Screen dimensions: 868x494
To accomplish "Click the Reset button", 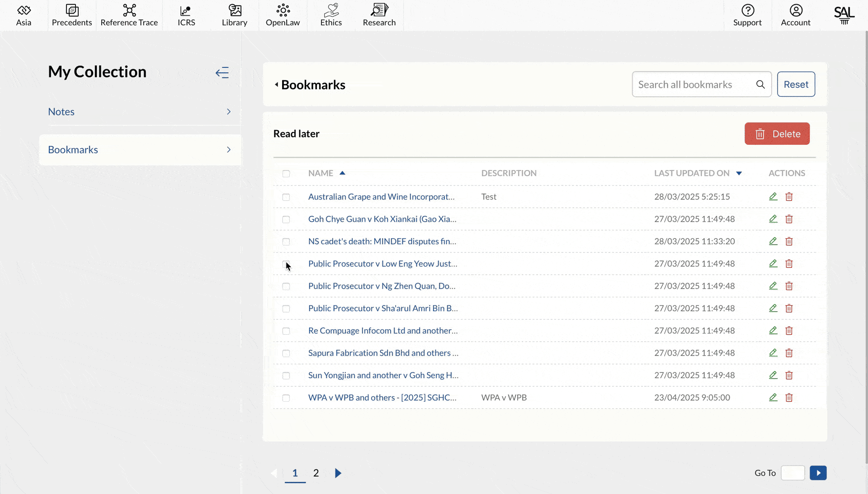I will tap(796, 84).
